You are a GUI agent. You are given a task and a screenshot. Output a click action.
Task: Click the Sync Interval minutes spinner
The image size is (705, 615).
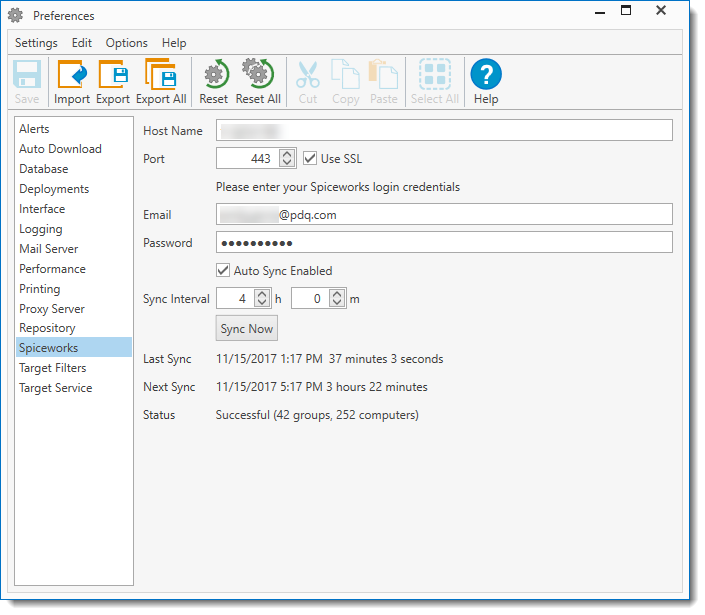(338, 298)
